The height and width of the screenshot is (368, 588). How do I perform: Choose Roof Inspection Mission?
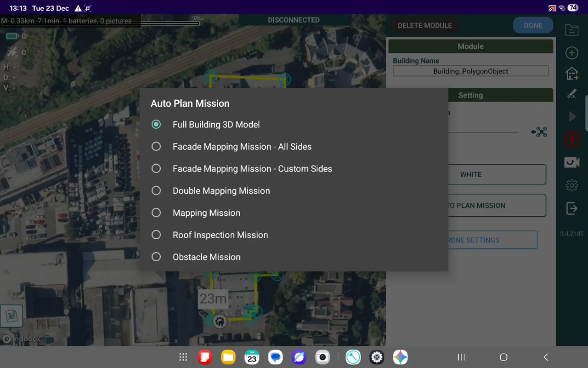pyautogui.click(x=220, y=235)
